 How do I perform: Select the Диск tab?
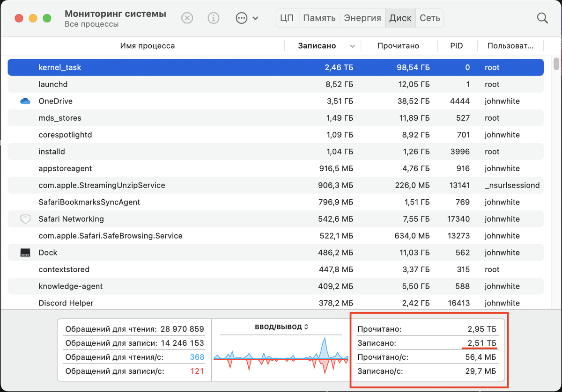click(400, 18)
